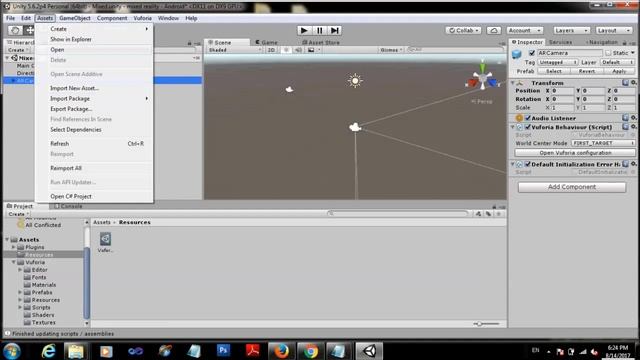Click the Windows Start button
Screen dimensions: 640x360
[12, 351]
